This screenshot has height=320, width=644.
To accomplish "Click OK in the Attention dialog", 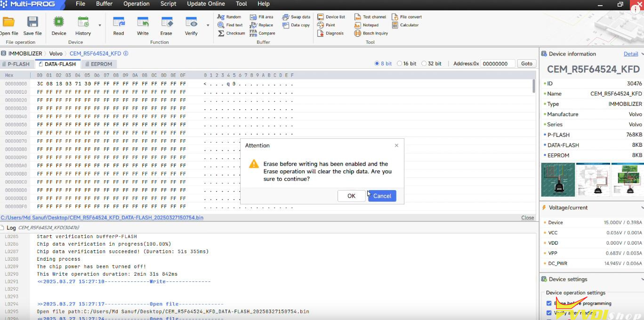I will click(x=351, y=196).
